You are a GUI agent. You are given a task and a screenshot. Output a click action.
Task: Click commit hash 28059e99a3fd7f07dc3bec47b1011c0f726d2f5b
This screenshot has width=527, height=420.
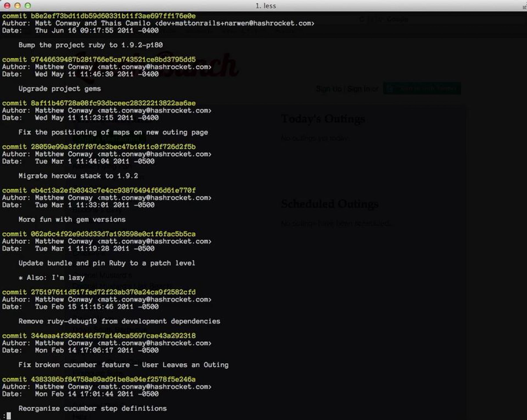pos(113,147)
